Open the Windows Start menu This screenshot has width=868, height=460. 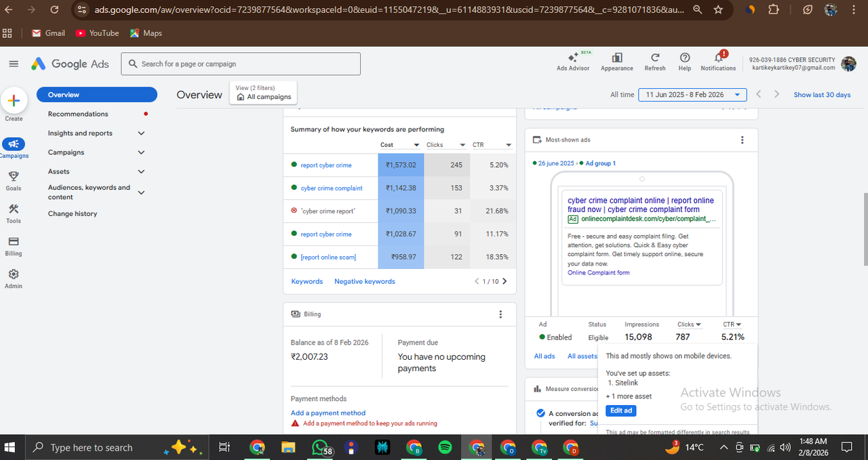11,448
